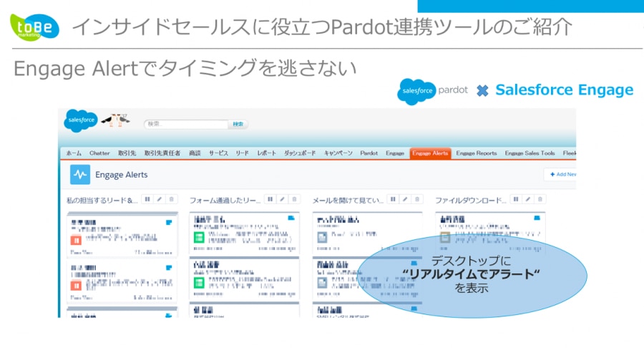
Task: Edit the メールを開けて見てい column
Action: 405,200
